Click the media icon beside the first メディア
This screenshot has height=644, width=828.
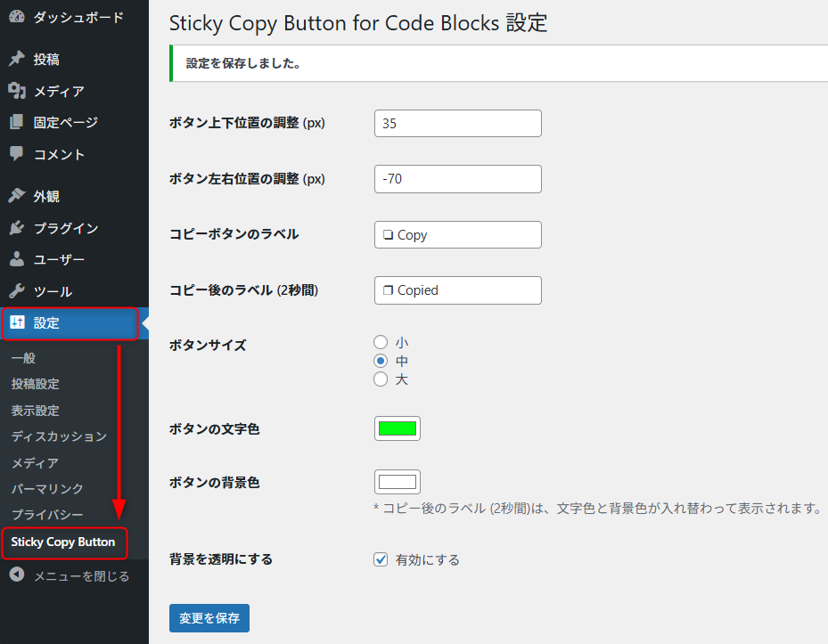(x=17, y=91)
